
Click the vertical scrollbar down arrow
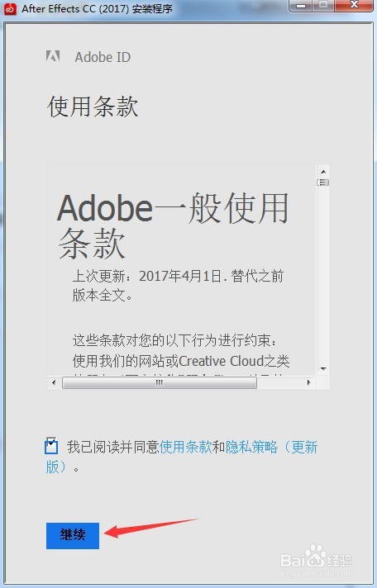tap(323, 369)
